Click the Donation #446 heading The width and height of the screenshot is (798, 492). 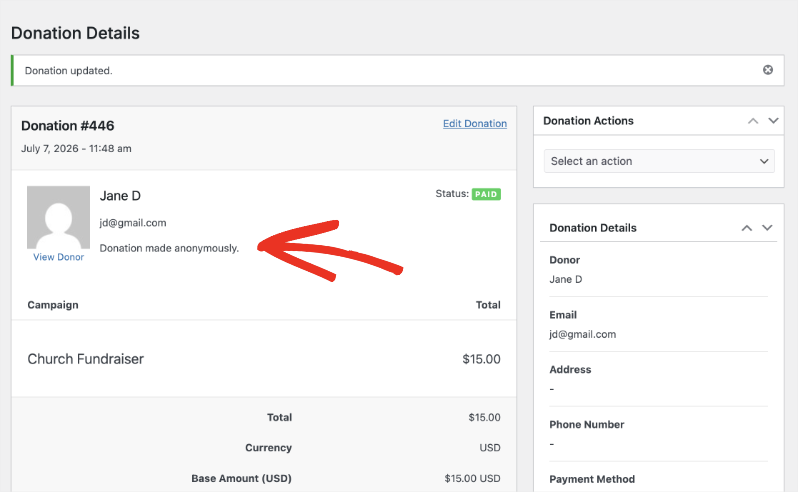[68, 126]
